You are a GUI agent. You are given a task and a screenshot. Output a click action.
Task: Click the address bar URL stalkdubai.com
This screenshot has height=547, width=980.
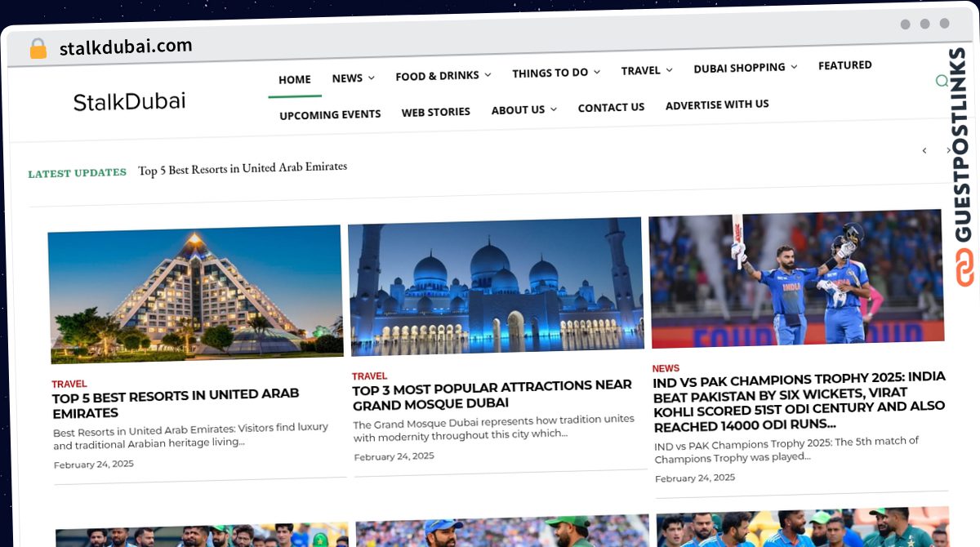pos(126,47)
